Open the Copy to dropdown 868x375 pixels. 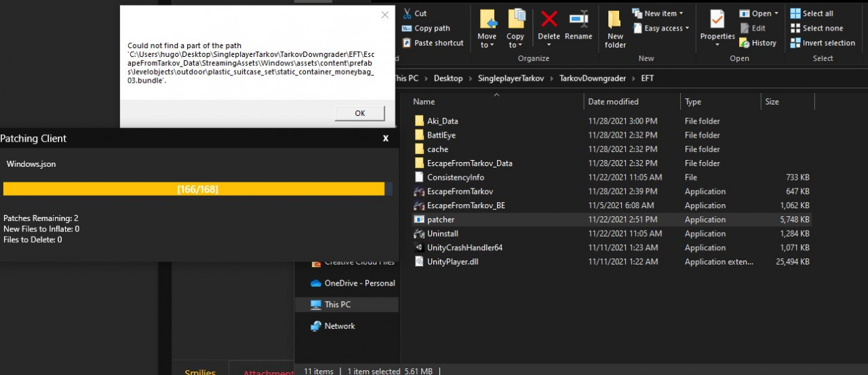pos(515,28)
